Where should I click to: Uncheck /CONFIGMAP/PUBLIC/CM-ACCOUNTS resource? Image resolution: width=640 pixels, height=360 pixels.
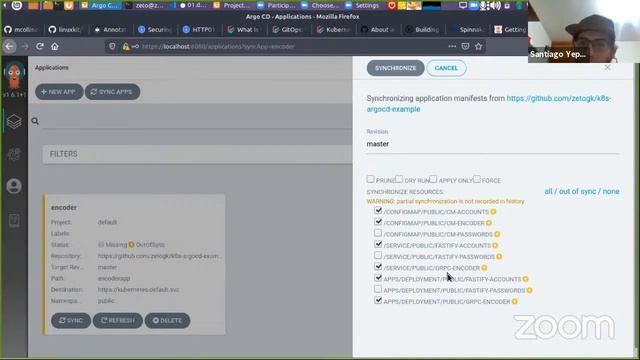[x=378, y=211]
